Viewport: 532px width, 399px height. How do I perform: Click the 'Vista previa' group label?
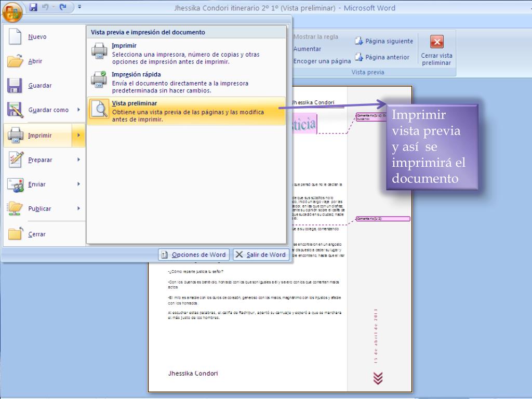pyautogui.click(x=368, y=72)
